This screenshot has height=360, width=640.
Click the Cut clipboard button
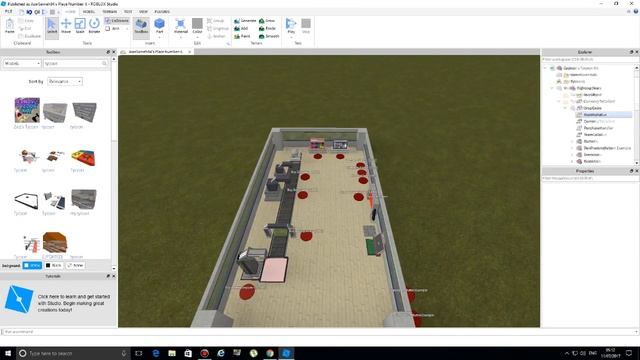pyautogui.click(x=25, y=28)
